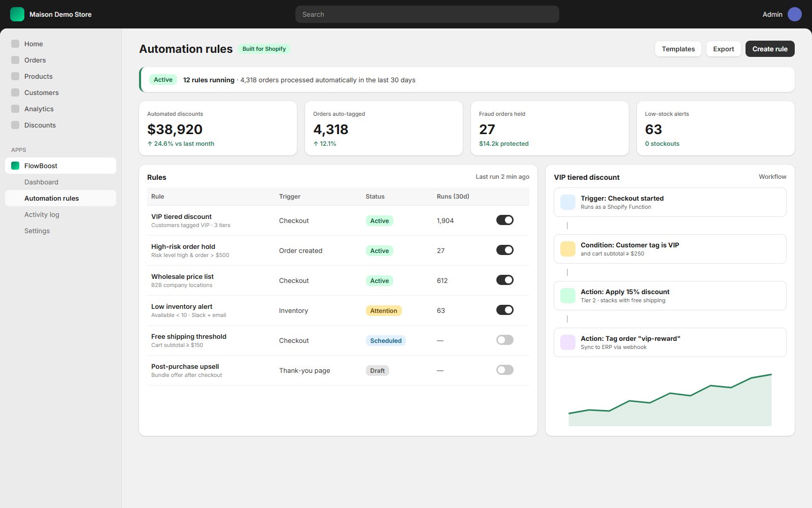This screenshot has height=508, width=812.
Task: Enable the Free shipping threshold toggle
Action: 505,340
